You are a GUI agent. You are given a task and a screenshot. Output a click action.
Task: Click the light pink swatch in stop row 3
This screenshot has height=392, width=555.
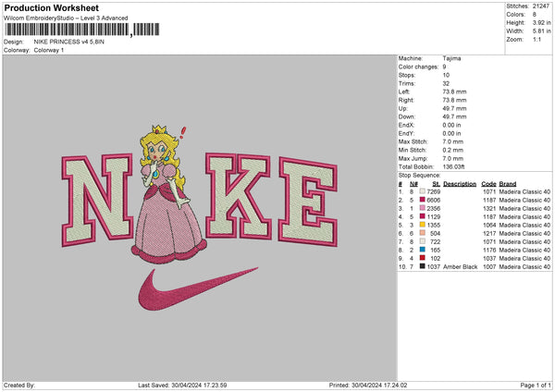click(423, 208)
